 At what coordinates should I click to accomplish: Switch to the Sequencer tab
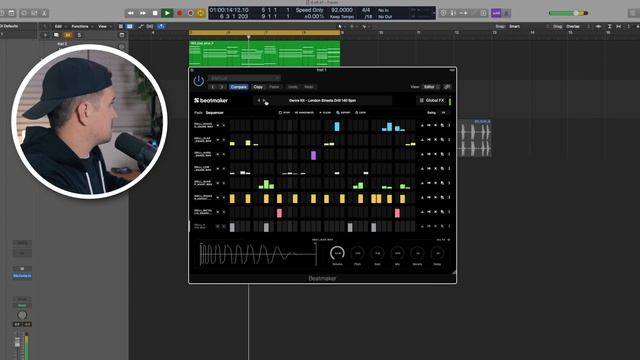click(215, 113)
